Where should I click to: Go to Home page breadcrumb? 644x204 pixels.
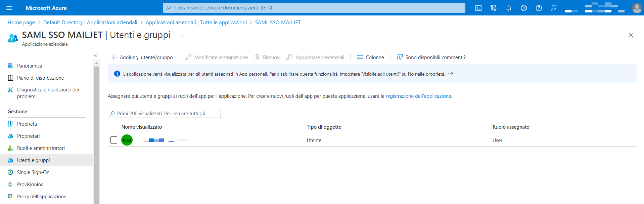(21, 23)
